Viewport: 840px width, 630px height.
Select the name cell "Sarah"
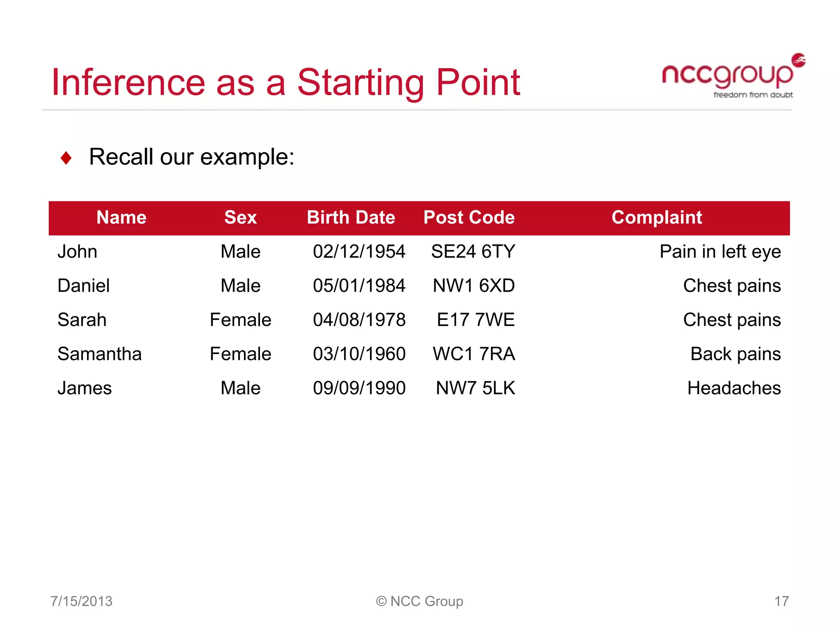82,320
